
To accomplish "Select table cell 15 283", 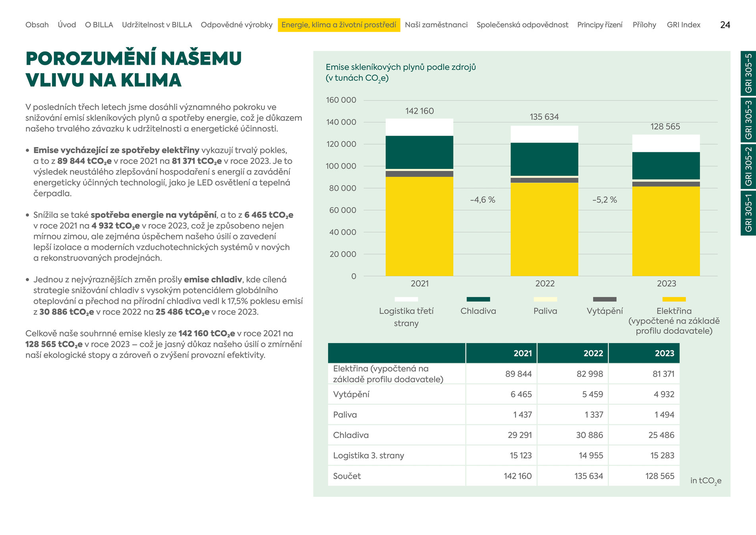I will (662, 456).
